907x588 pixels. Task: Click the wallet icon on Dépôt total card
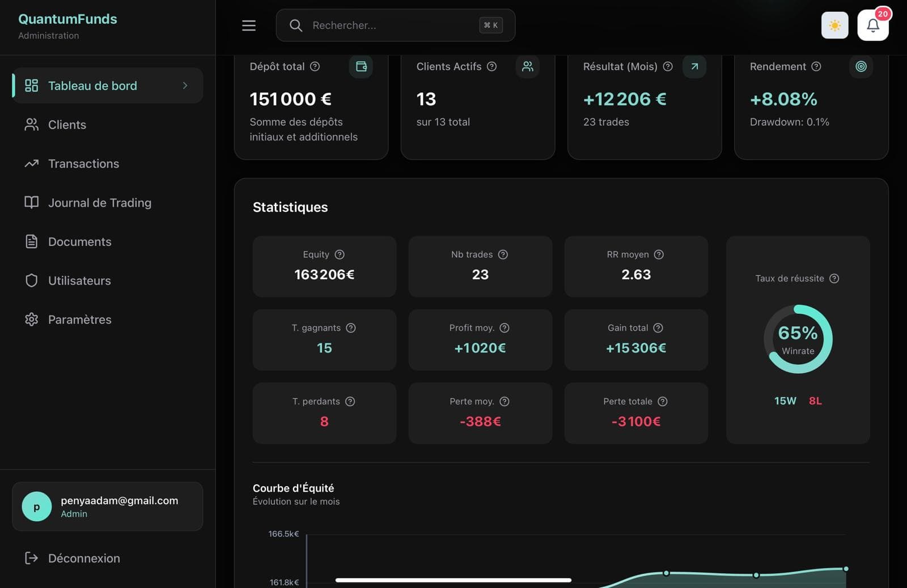(x=361, y=66)
